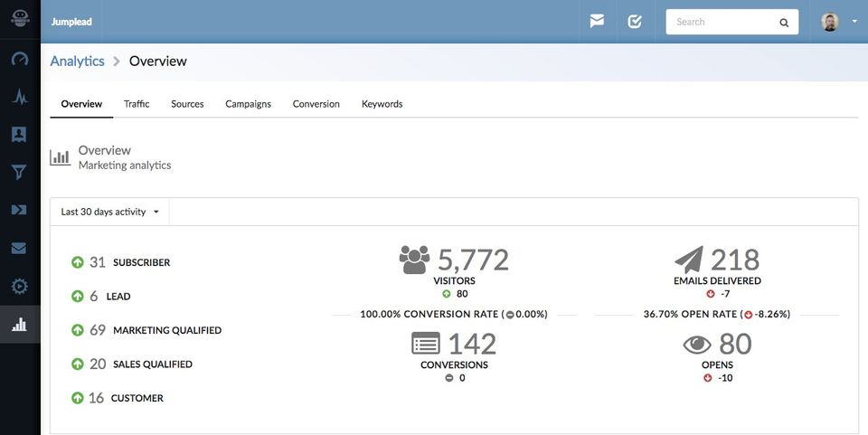Click the automation arrow icon in sidebar
The width and height of the screenshot is (868, 435).
tap(20, 210)
